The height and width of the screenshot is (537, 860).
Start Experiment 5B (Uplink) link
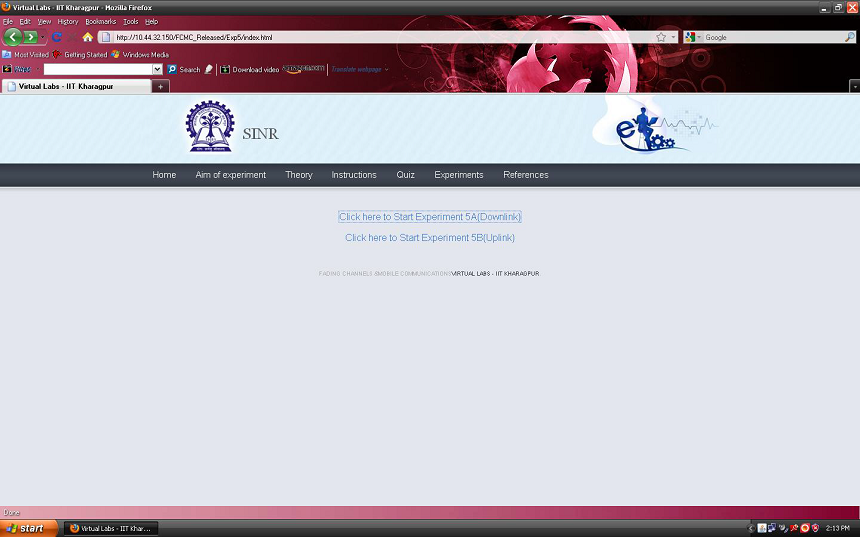tap(430, 238)
